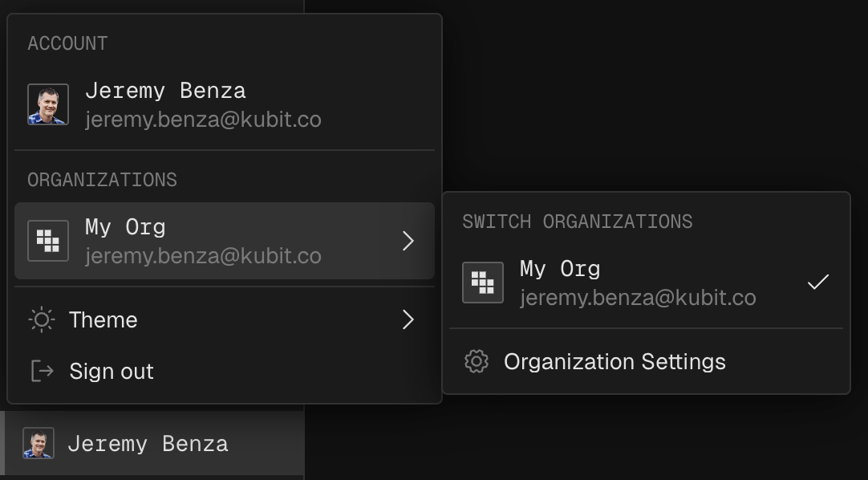The image size is (868, 480).
Task: Click jeremy.benza@kubit.co email under Account name
Action: (203, 120)
